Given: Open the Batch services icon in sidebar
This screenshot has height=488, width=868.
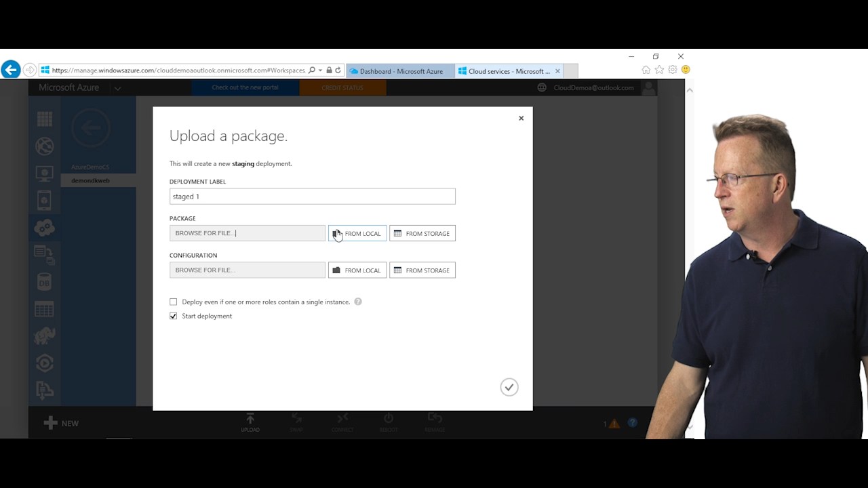Looking at the screenshot, I should coord(45,255).
